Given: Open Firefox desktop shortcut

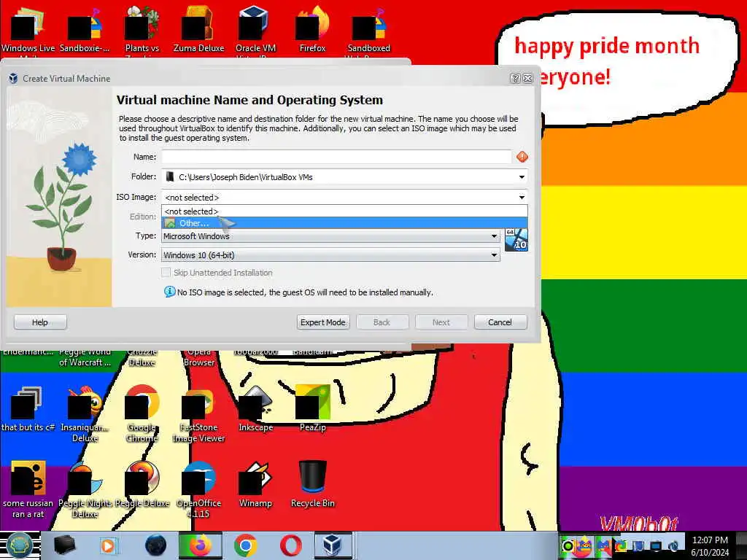Looking at the screenshot, I should click(312, 31).
